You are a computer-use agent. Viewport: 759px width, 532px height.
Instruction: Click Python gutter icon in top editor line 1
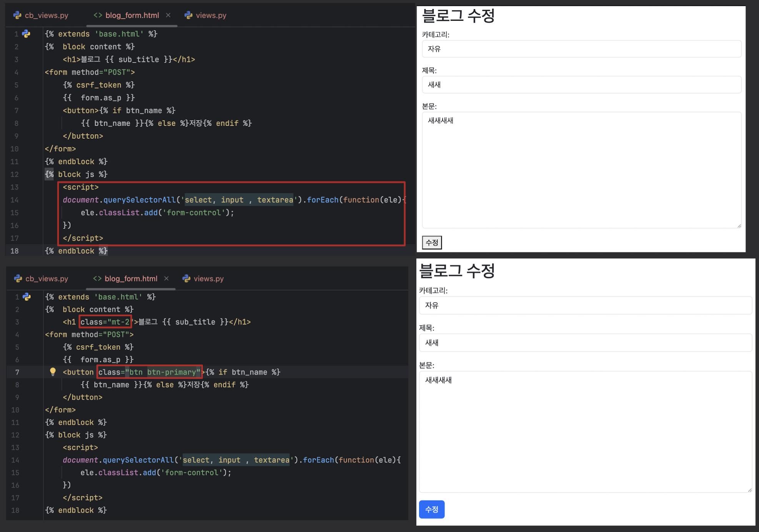tap(26, 34)
